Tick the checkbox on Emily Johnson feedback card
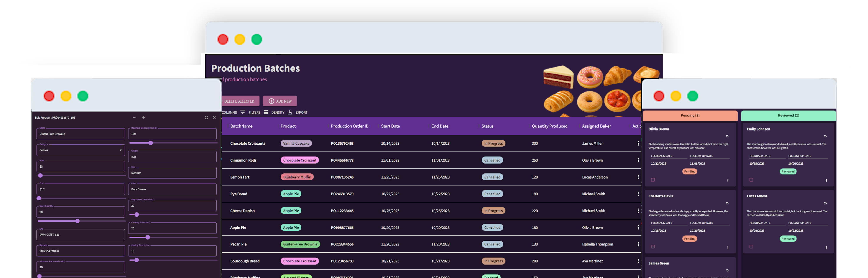868x278 pixels. [751, 180]
